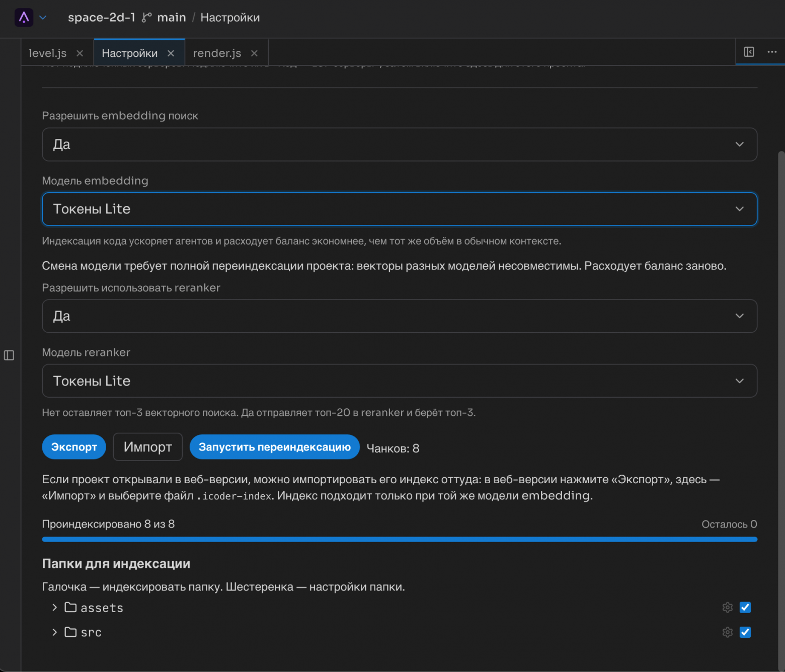785x672 pixels.
Task: Click 'Проиндексировано 8 из 8' text
Action: coord(108,524)
